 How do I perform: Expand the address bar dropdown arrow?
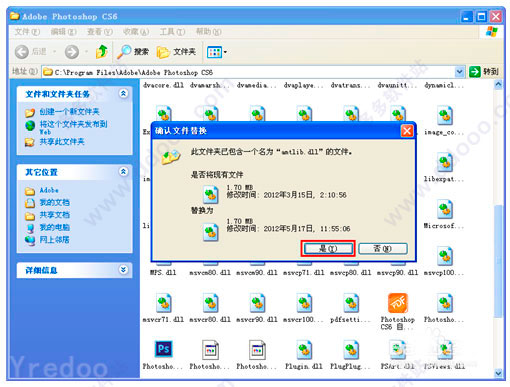(x=459, y=72)
